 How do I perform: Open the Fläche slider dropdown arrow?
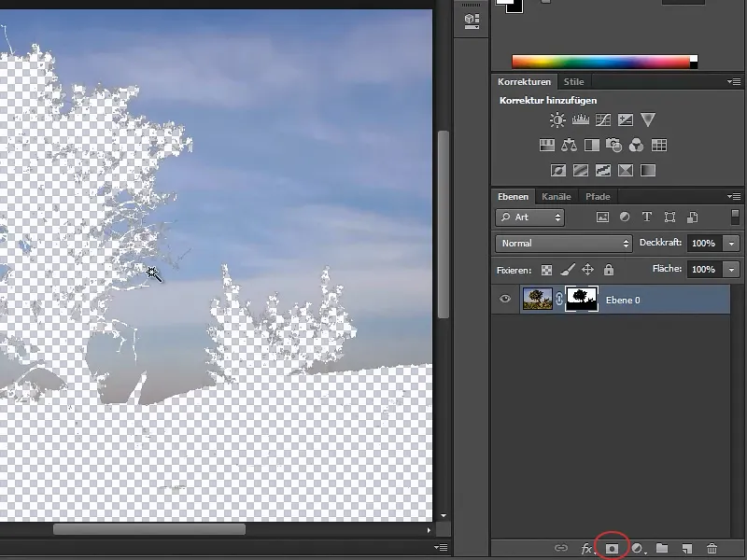[x=732, y=270]
